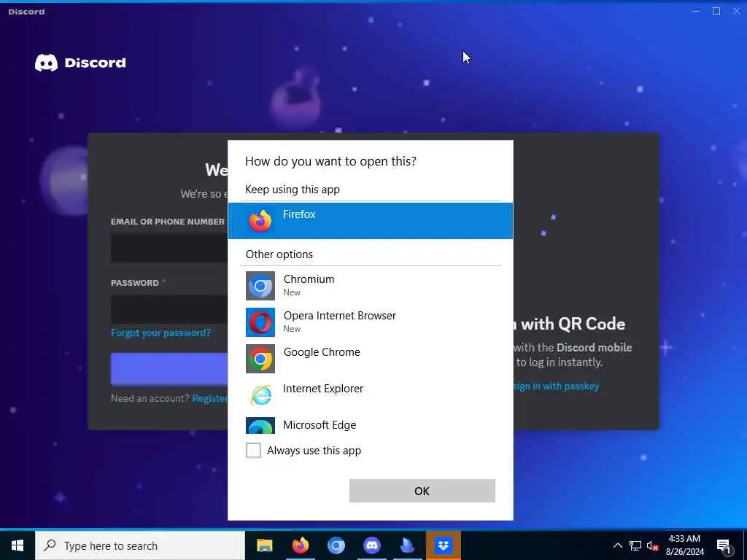This screenshot has width=747, height=560.
Task: Minimize the Discord window
Action: click(x=696, y=11)
